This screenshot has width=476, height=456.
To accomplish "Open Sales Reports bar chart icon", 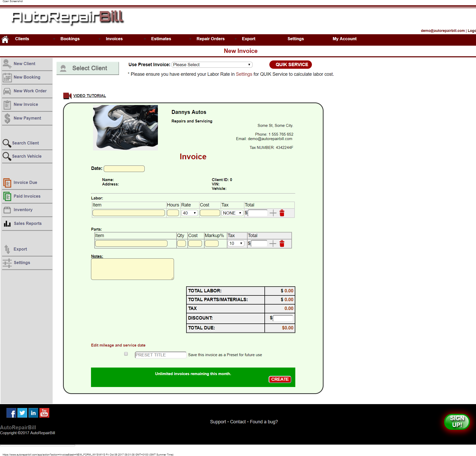I will [7, 224].
